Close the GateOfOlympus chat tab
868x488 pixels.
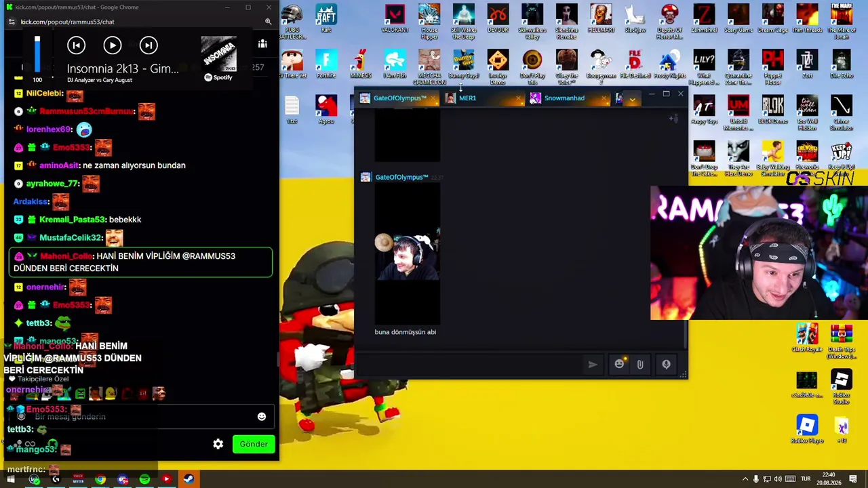433,98
